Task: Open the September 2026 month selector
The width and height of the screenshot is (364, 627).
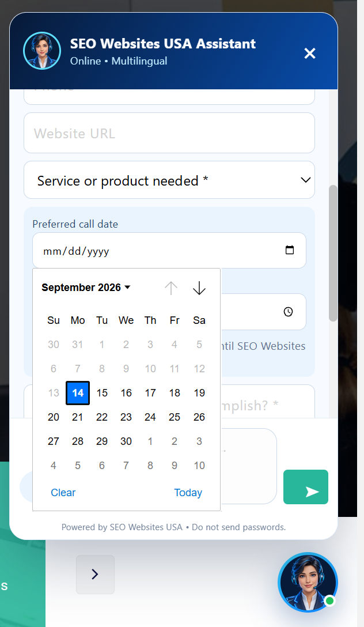Action: (x=86, y=288)
